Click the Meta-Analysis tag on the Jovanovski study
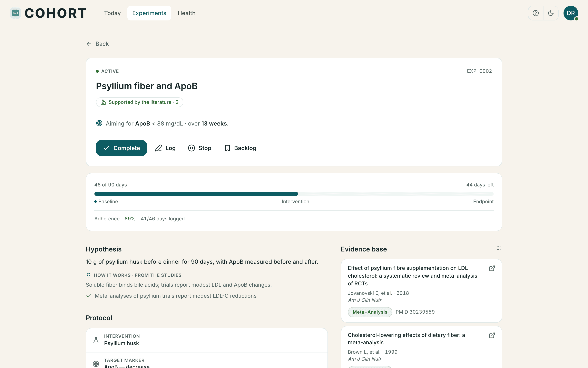Viewport: 588px width, 368px height. [370, 312]
